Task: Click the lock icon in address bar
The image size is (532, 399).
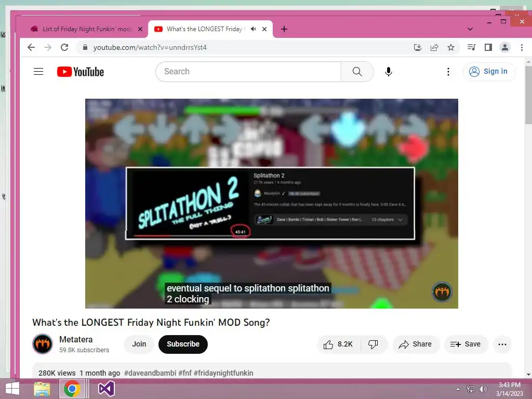Action: 85,47
